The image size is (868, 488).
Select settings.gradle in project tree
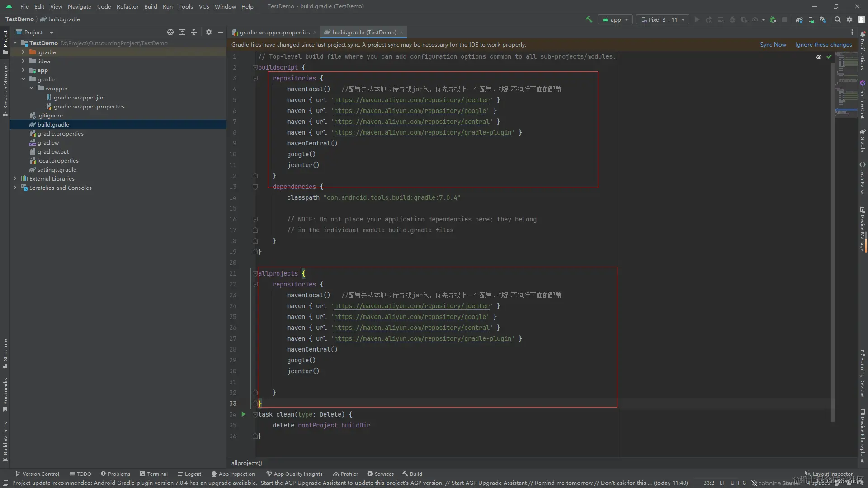(57, 169)
